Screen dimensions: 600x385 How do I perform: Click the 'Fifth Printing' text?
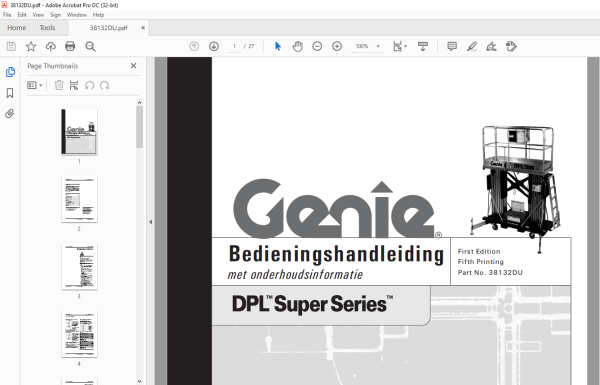pyautogui.click(x=481, y=262)
